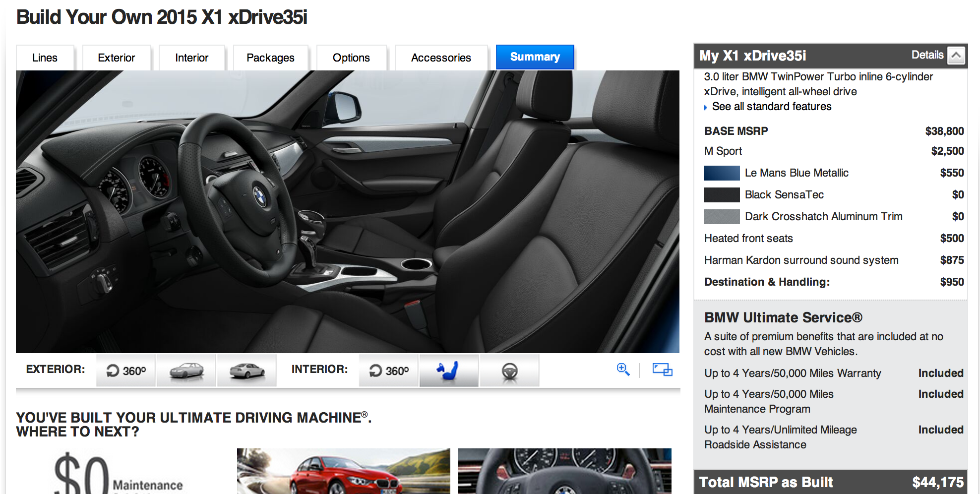Click Dark Crosshatch Aluminum Trim swatch

722,217
